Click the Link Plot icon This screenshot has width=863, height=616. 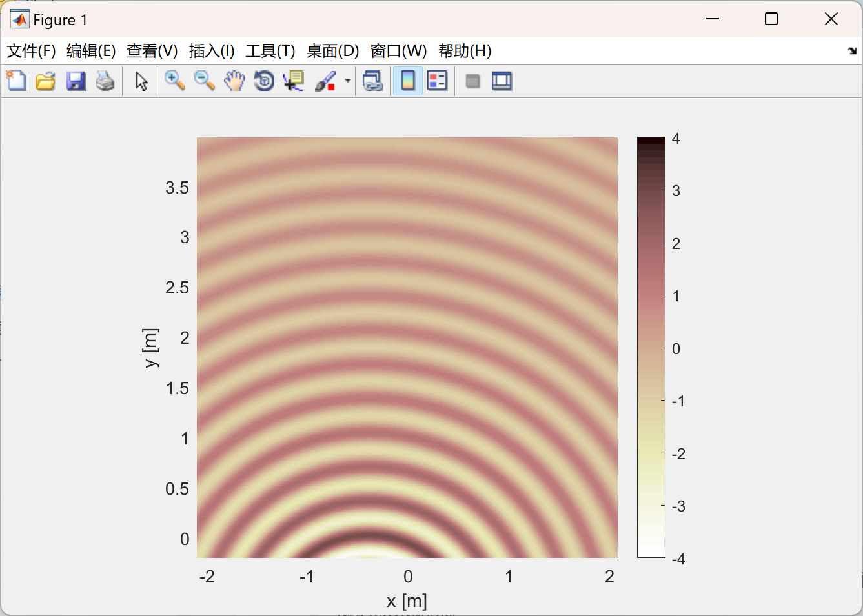click(373, 81)
